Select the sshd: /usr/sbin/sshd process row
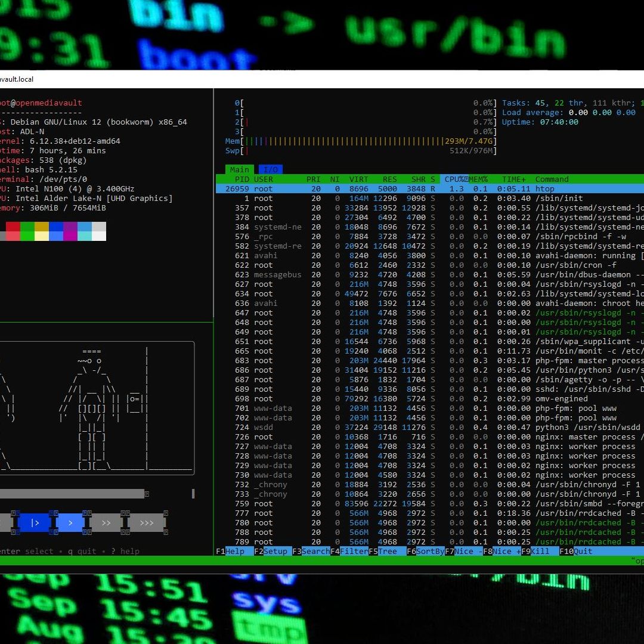The height and width of the screenshot is (644, 644). (429, 389)
